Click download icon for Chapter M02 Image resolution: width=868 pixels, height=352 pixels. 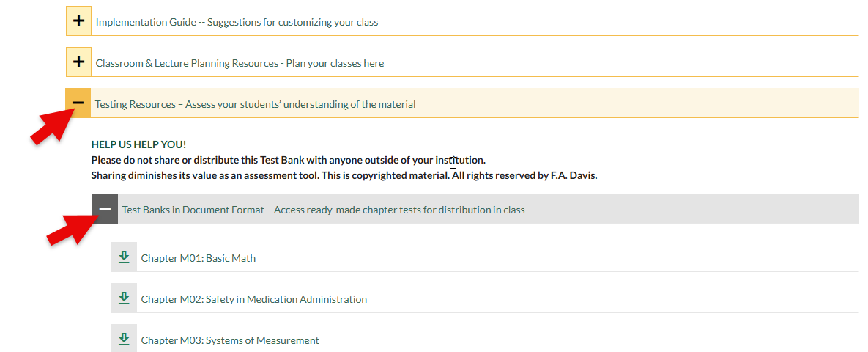(124, 298)
